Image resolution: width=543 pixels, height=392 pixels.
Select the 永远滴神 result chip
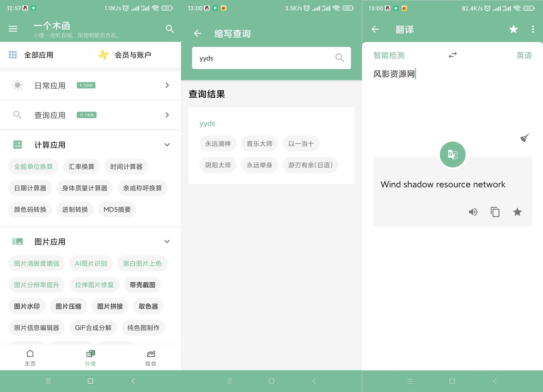[x=218, y=144]
